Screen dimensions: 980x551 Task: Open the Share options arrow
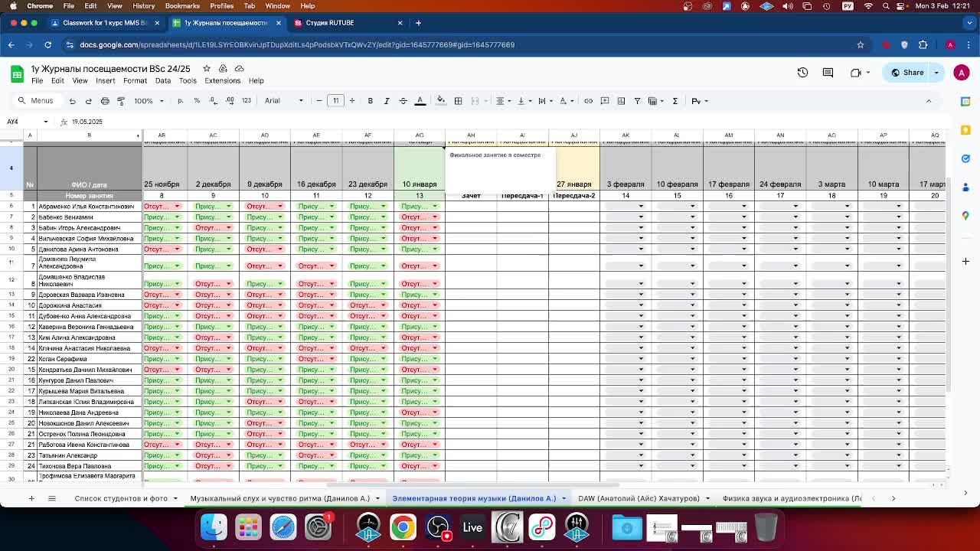[x=936, y=73]
